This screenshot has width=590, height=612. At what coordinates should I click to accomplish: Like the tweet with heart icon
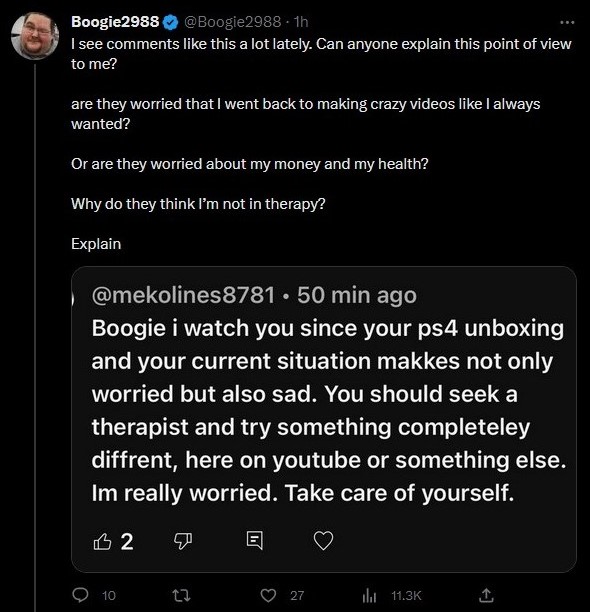268,595
